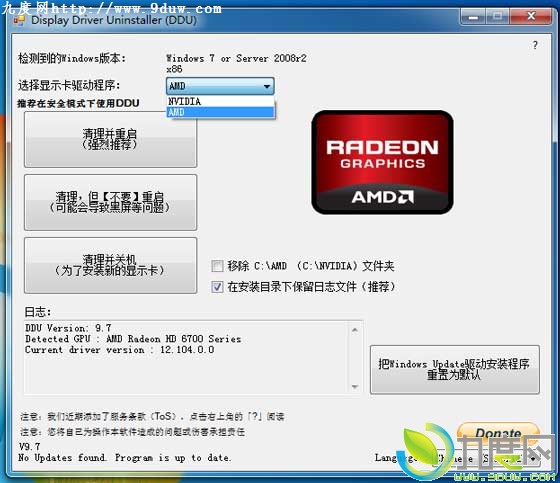
Task: Minimize the DDU window
Action: pos(473,16)
